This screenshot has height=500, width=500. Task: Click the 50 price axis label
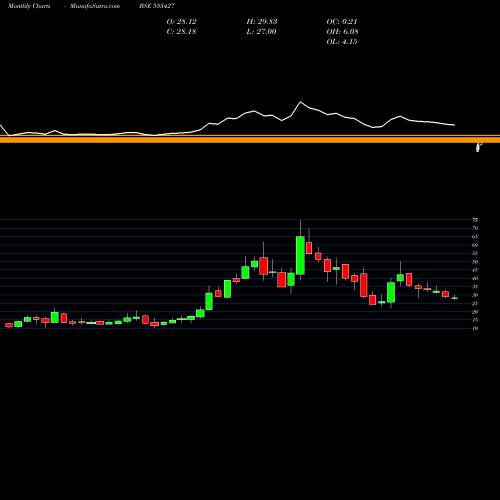tap(475, 262)
